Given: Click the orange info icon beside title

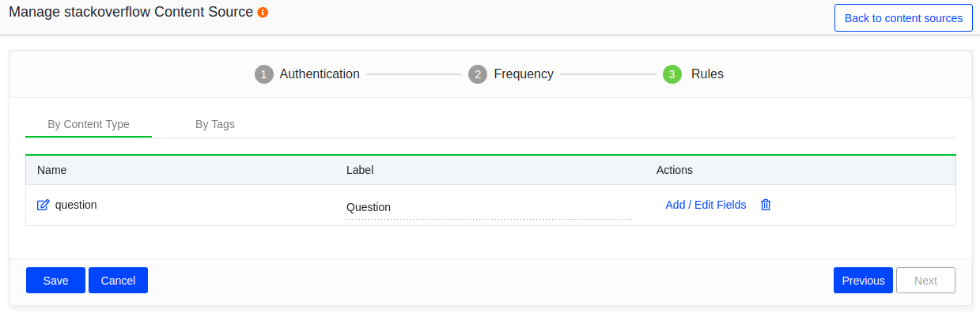Looking at the screenshot, I should coord(263,13).
